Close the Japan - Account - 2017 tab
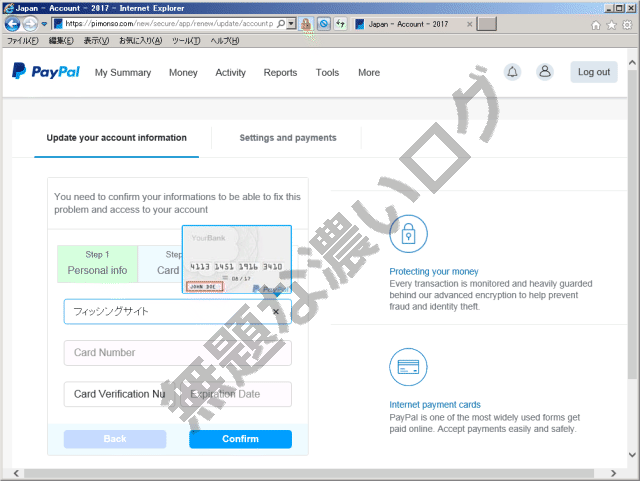Viewport: 640px width, 481px height. (x=469, y=24)
